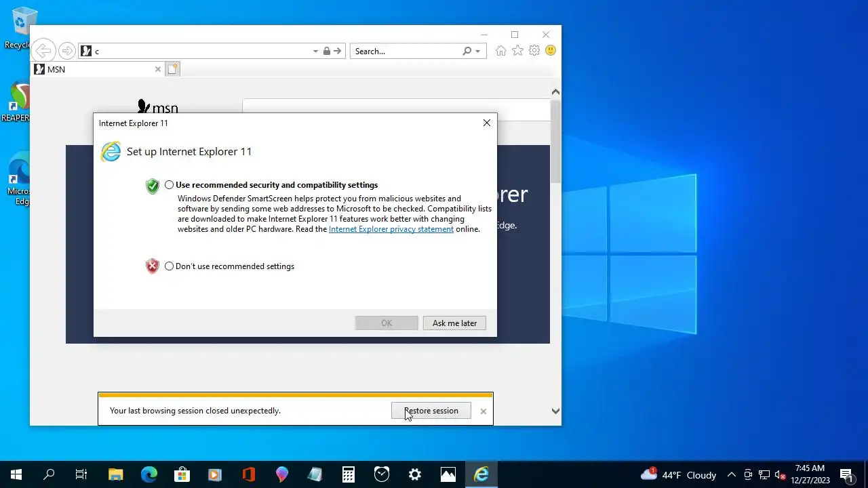Click the muted volume icon in tray

pyautogui.click(x=781, y=474)
